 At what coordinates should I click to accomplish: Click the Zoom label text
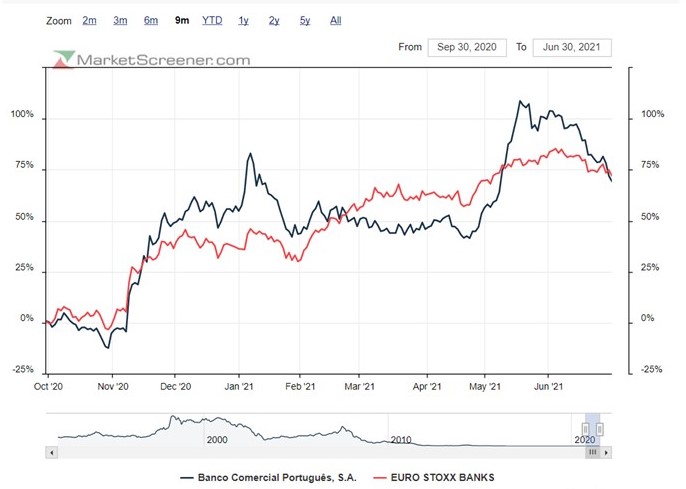pyautogui.click(x=59, y=21)
